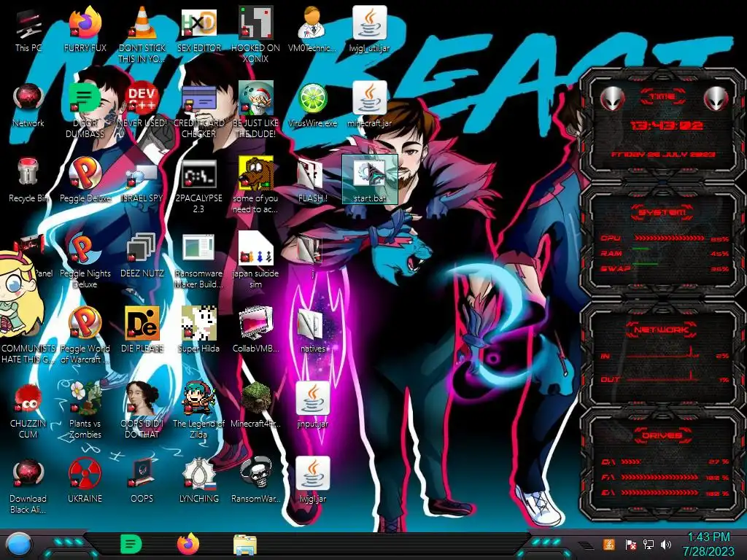Open the green Spotify icon in the taskbar
The image size is (747, 560).
131,544
